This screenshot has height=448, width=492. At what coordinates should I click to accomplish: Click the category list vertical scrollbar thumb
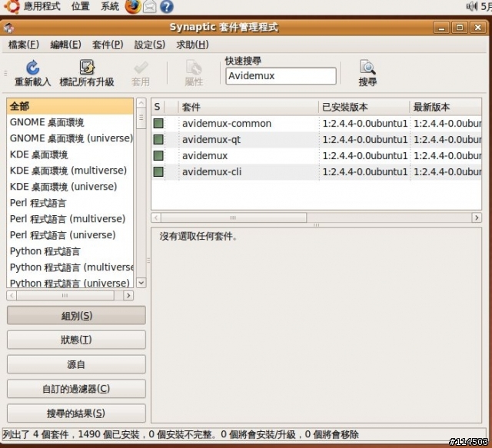coord(141,118)
